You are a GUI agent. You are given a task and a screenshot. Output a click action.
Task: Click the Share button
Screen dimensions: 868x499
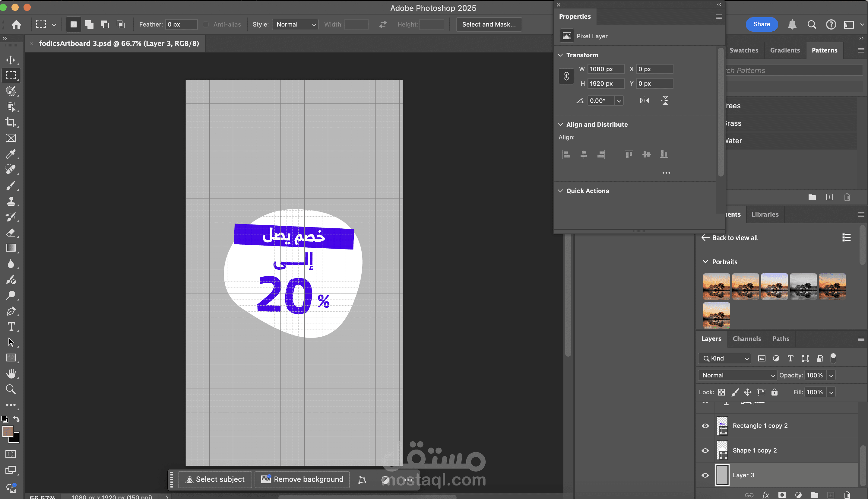[762, 24]
